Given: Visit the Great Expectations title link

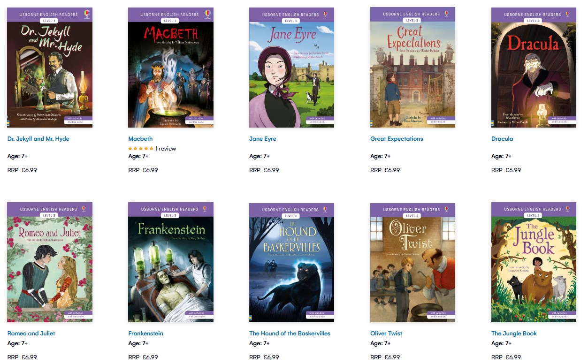Looking at the screenshot, I should 397,139.
